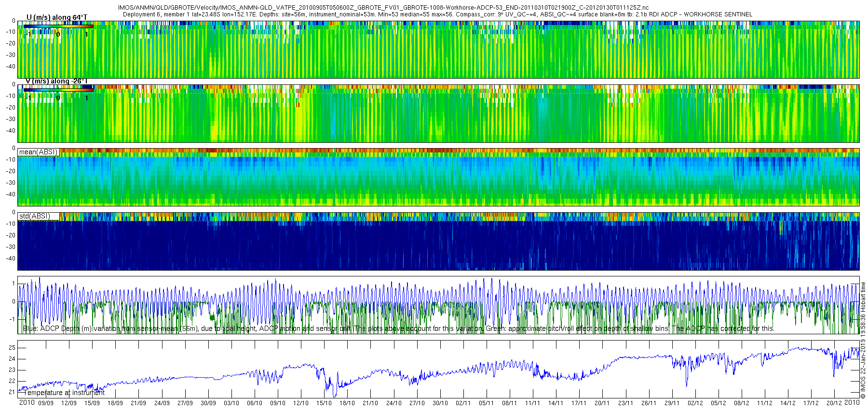The width and height of the screenshot is (868, 410).
Task: Click the NetCDF file path title at top
Action: (383, 8)
